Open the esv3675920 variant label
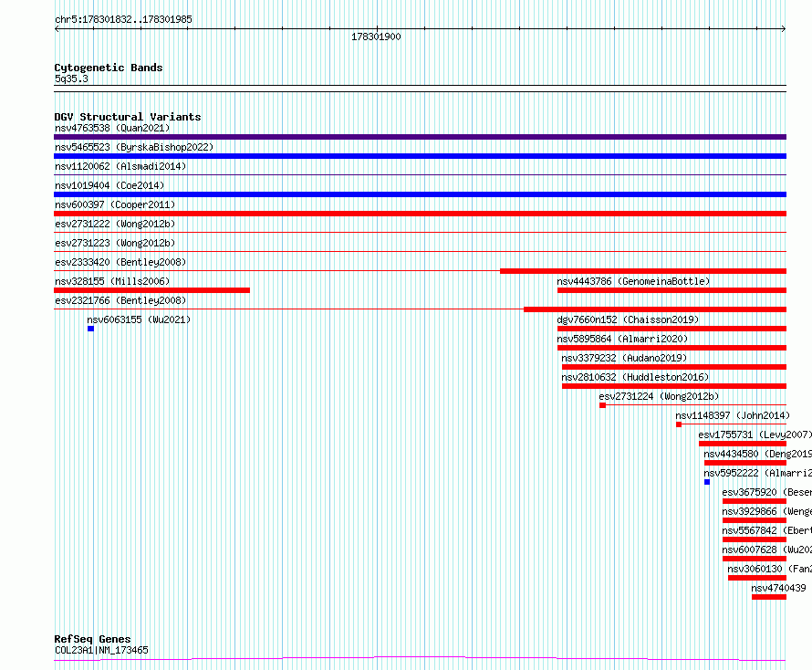The image size is (812, 670). (766, 492)
